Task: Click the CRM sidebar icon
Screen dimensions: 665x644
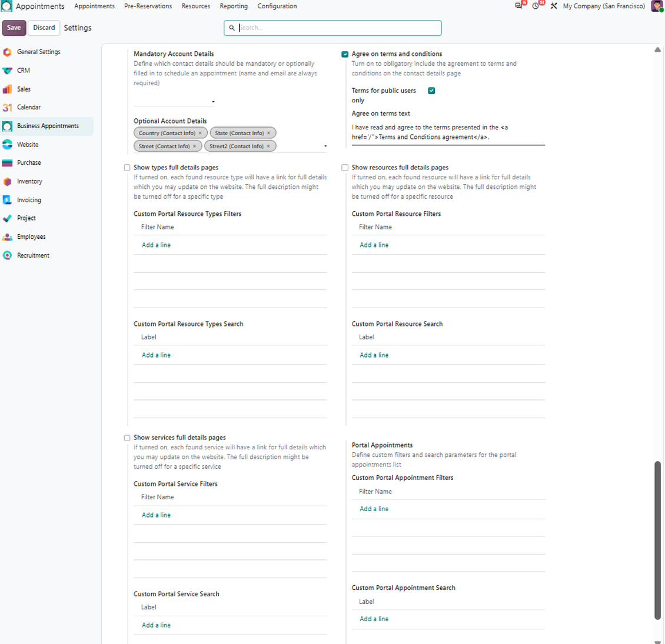Action: pyautogui.click(x=7, y=71)
